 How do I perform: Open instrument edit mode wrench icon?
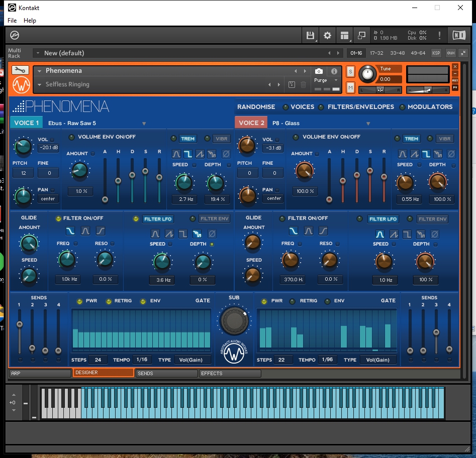click(20, 70)
